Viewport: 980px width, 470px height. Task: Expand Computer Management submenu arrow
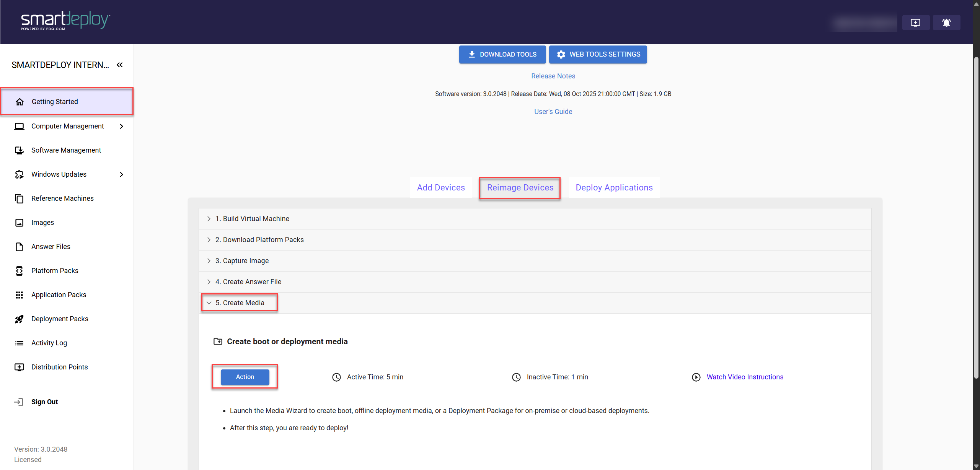[122, 126]
